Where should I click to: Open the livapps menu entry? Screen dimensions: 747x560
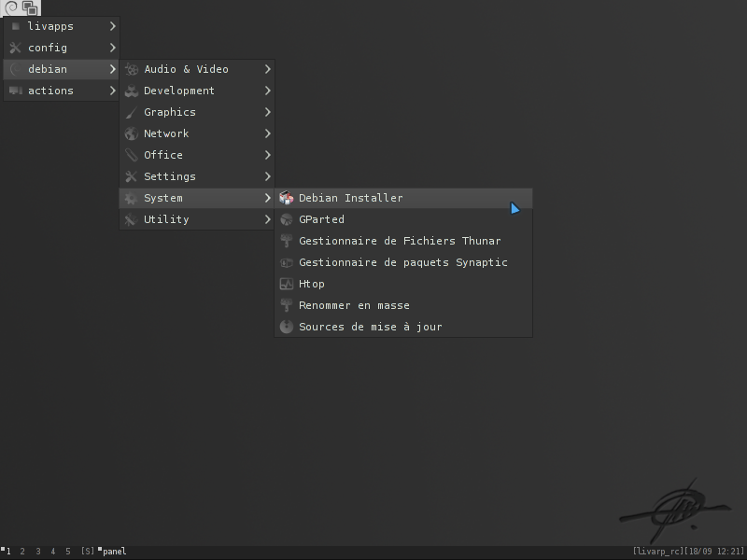pyautogui.click(x=62, y=26)
